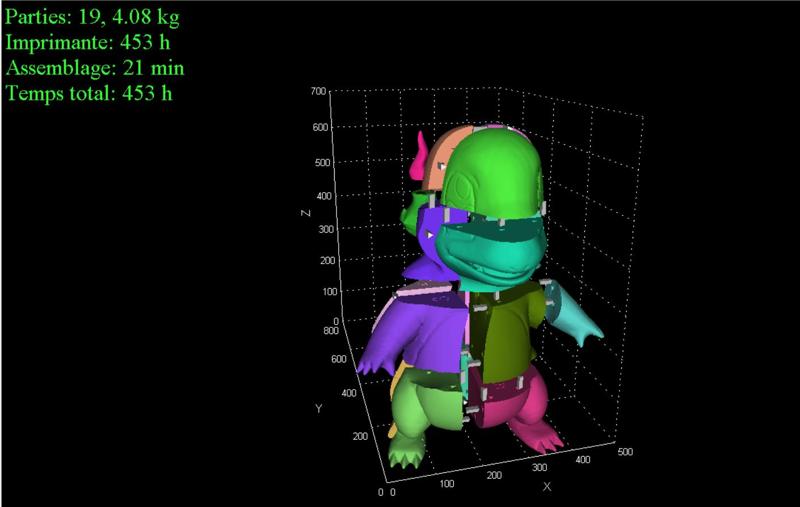Select the purple arm part on left
The width and height of the screenshot is (800, 507).
(413, 334)
